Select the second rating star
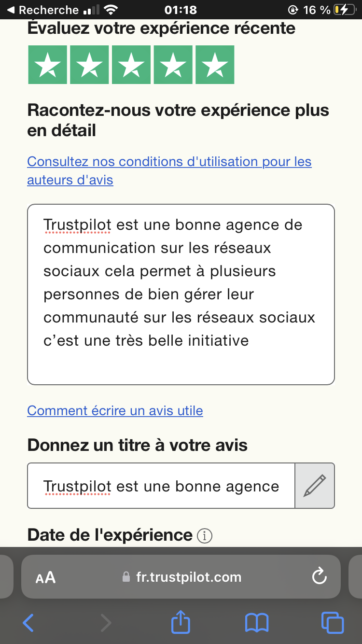 coord(89,65)
